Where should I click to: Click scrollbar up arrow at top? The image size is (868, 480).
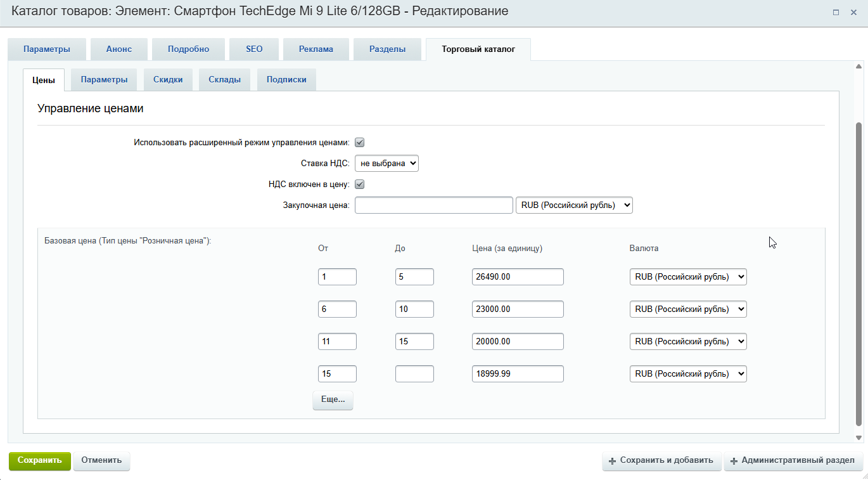tap(858, 66)
